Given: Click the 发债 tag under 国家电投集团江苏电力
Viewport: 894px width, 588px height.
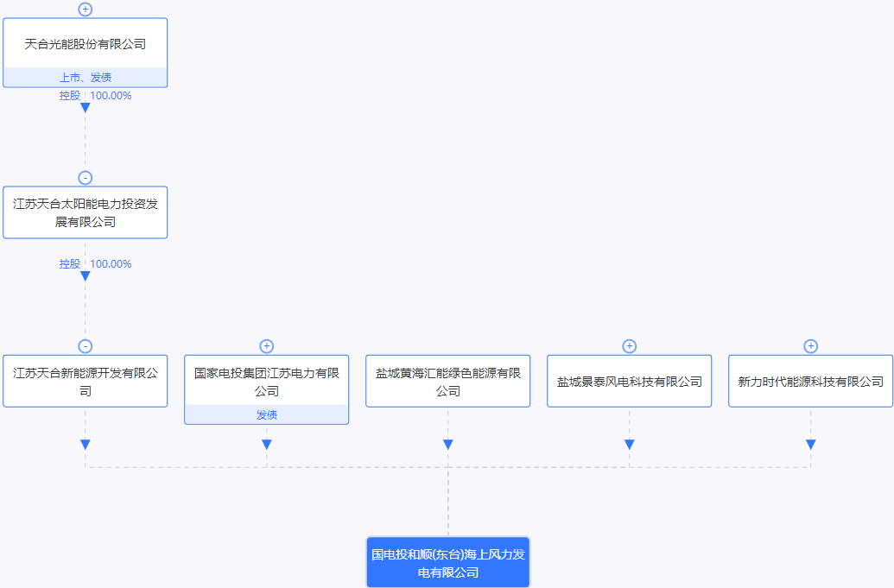Looking at the screenshot, I should [266, 414].
